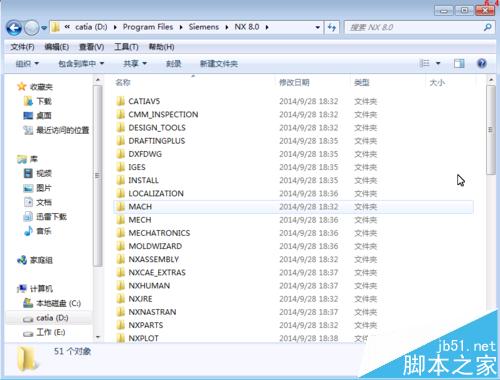Select 下载 in the favorites sidebar
This screenshot has width=500, height=380.
pos(38,101)
